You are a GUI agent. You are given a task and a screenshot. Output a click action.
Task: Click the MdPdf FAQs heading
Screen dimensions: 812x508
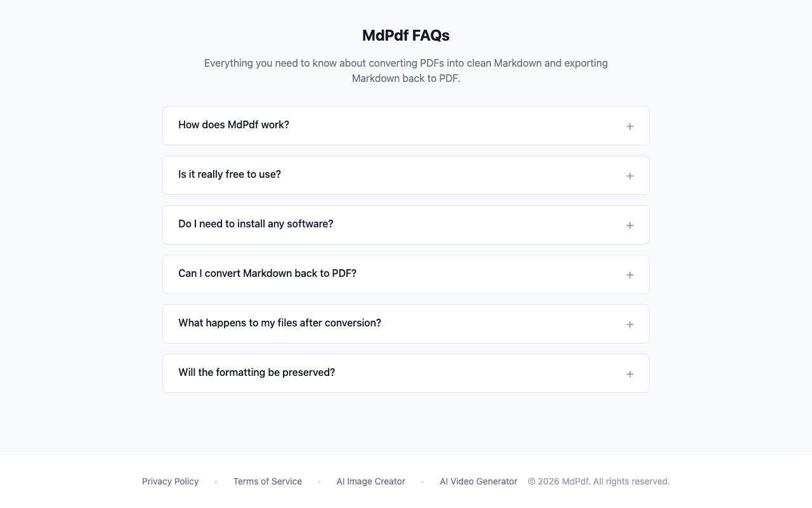pos(406,36)
